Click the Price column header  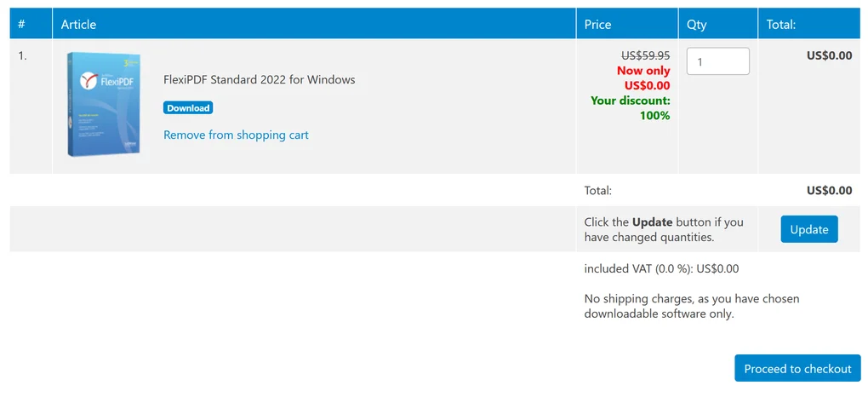pos(597,25)
